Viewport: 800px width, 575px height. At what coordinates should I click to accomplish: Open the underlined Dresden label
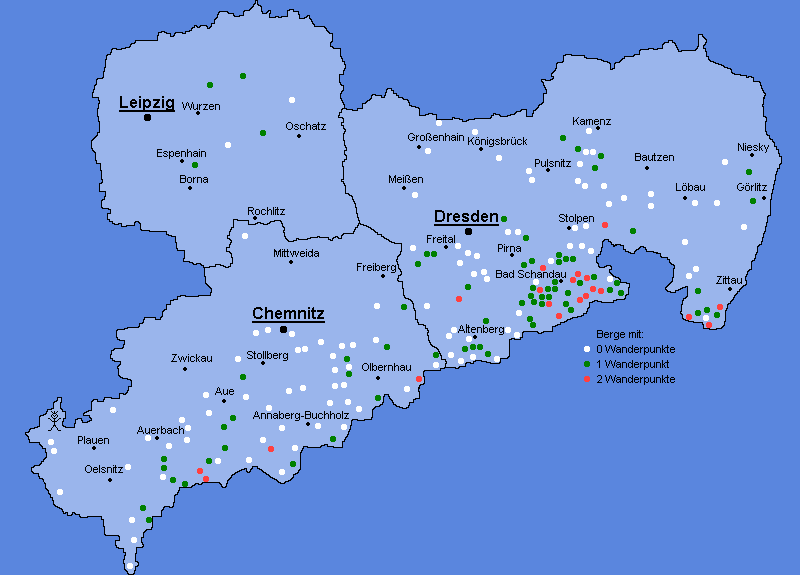(x=466, y=216)
